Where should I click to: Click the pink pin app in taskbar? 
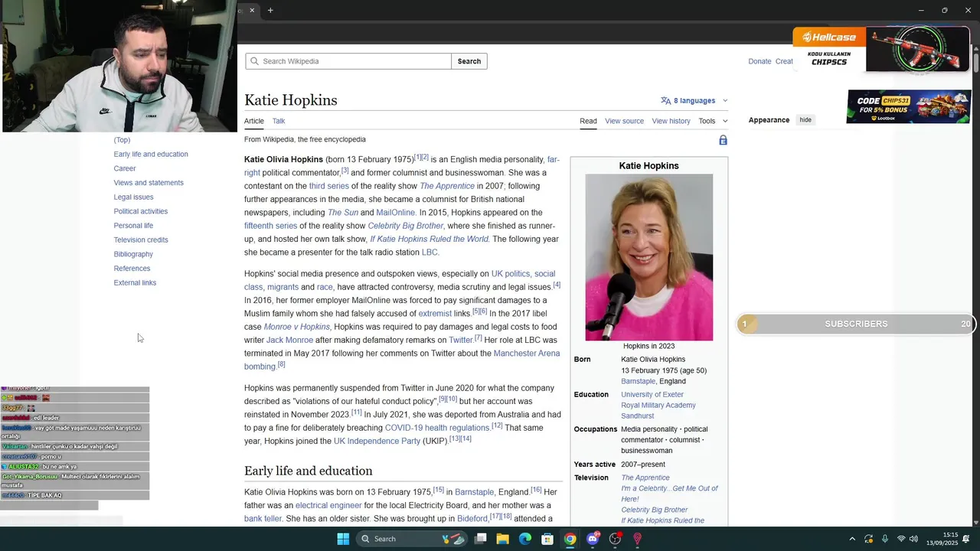[637, 539]
